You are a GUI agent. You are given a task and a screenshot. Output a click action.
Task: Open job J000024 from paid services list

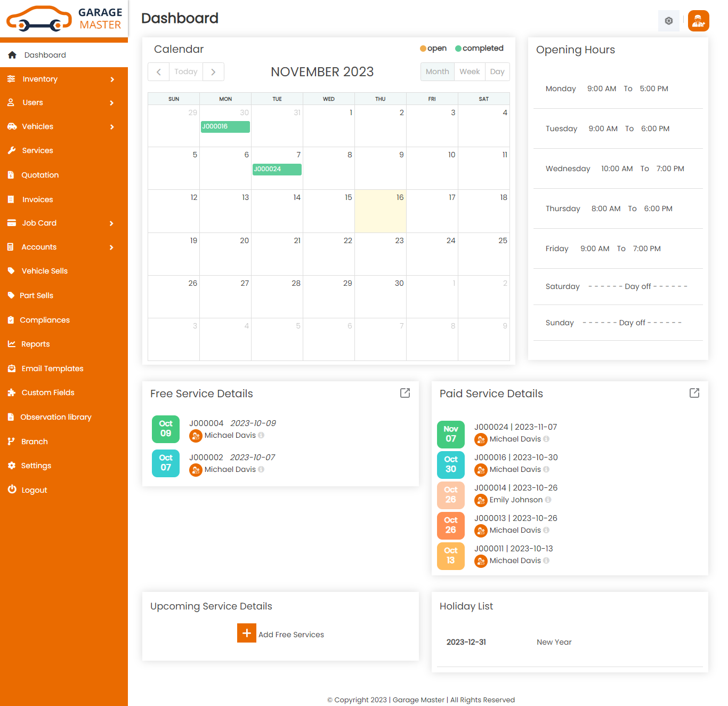(491, 427)
